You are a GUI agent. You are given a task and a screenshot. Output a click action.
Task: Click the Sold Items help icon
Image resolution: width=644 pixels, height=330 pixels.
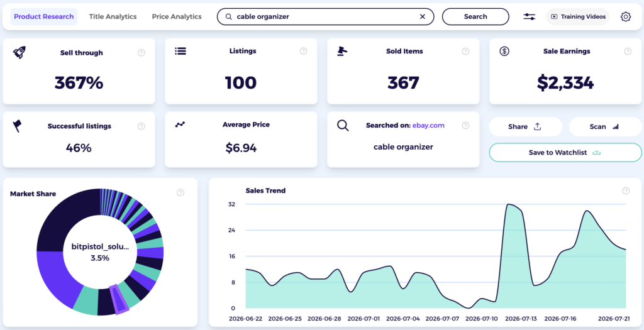pos(465,52)
